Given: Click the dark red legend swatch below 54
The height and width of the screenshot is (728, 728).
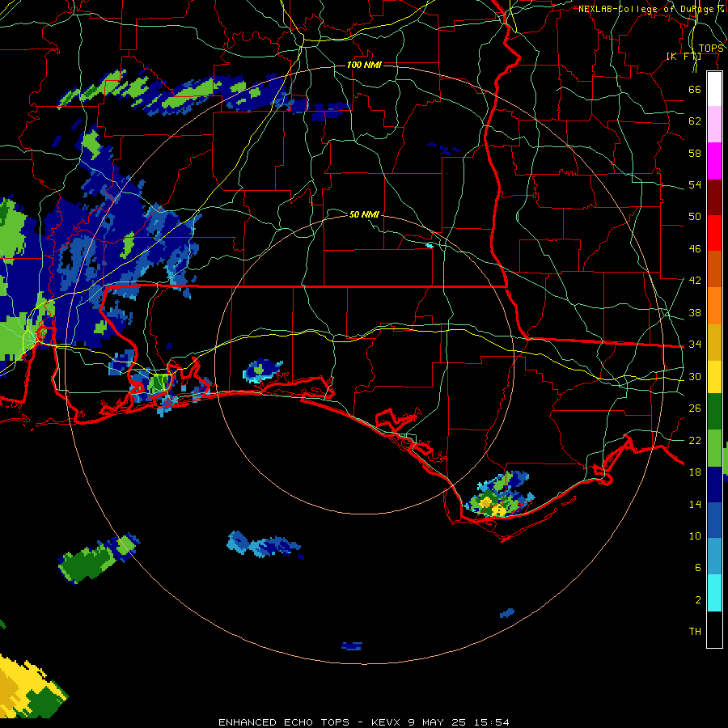Looking at the screenshot, I should [x=714, y=197].
